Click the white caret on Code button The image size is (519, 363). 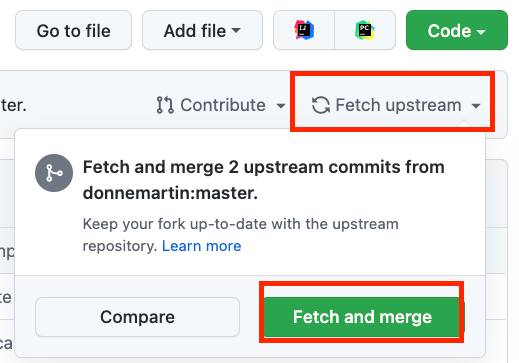[481, 32]
